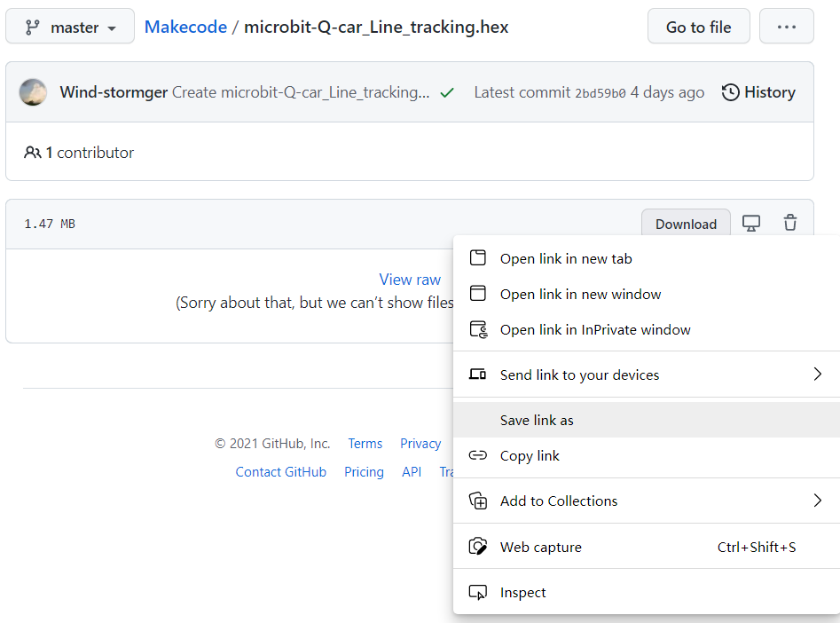Open the Terms footer link

pyautogui.click(x=365, y=444)
